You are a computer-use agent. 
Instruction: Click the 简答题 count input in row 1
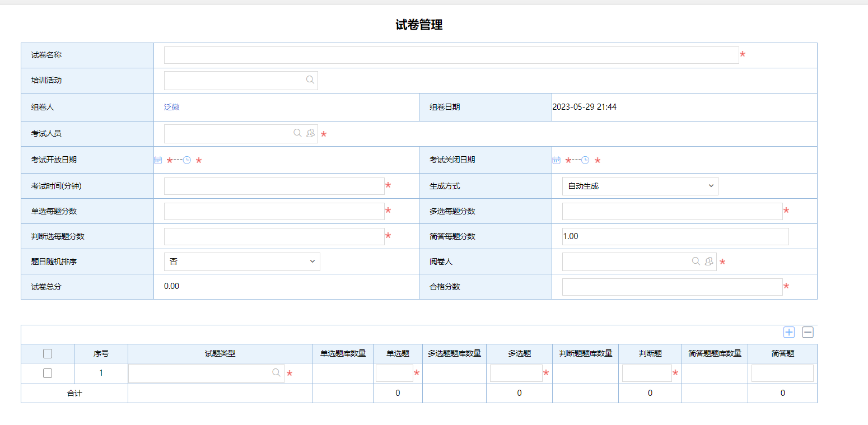tap(782, 373)
